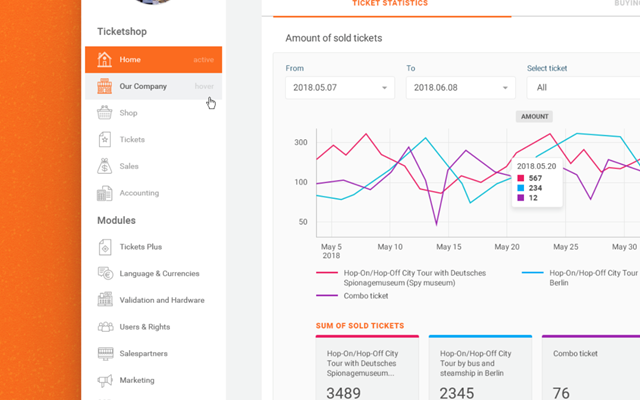The height and width of the screenshot is (400, 640).
Task: Click the purple tooltip swatch 12
Action: point(520,198)
